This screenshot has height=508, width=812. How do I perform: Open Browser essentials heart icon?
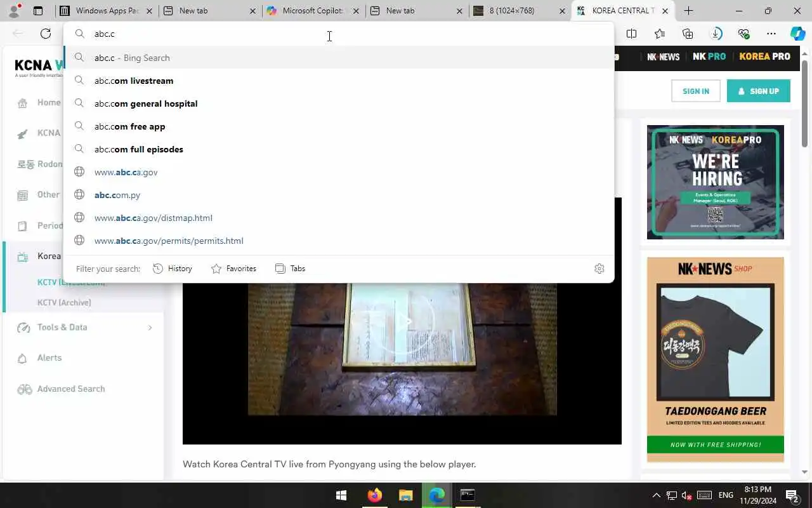pyautogui.click(x=743, y=34)
